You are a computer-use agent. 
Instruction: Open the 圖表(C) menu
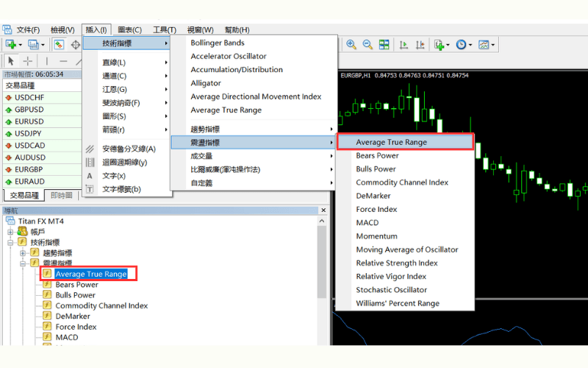click(x=129, y=29)
